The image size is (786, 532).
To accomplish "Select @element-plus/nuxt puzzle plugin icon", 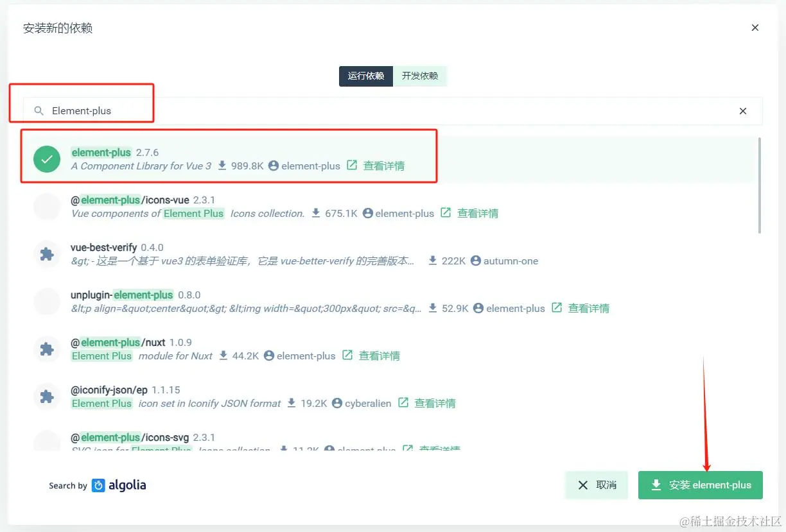I will pyautogui.click(x=47, y=349).
